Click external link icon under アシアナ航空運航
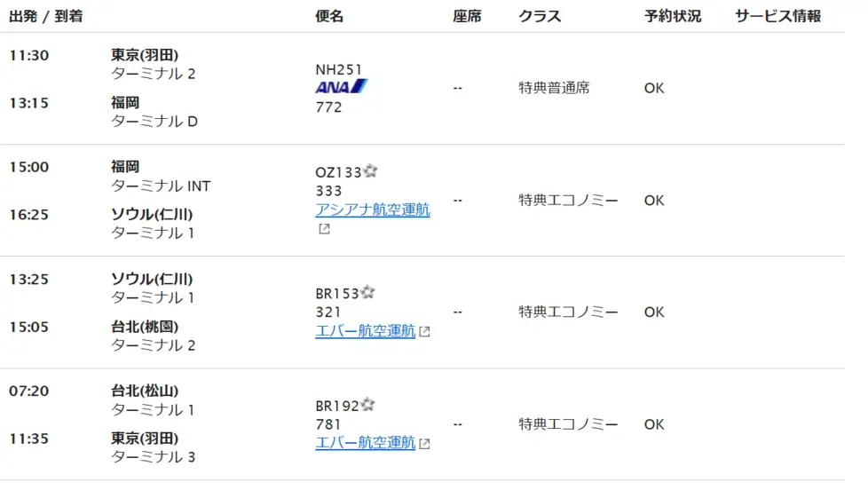This screenshot has width=868, height=490. pos(325,229)
